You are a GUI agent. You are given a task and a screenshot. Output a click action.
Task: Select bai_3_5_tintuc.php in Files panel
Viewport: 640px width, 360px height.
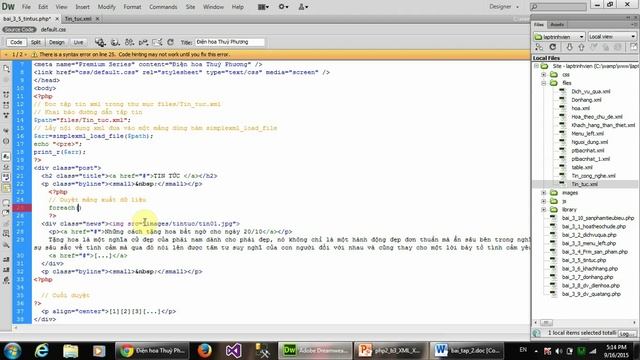click(x=584, y=260)
